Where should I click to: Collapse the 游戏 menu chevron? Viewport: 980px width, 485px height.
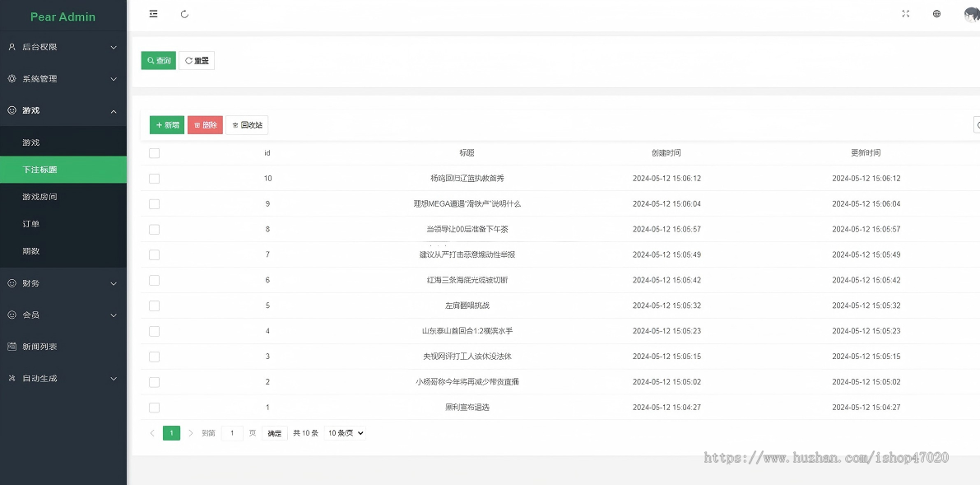(x=114, y=111)
